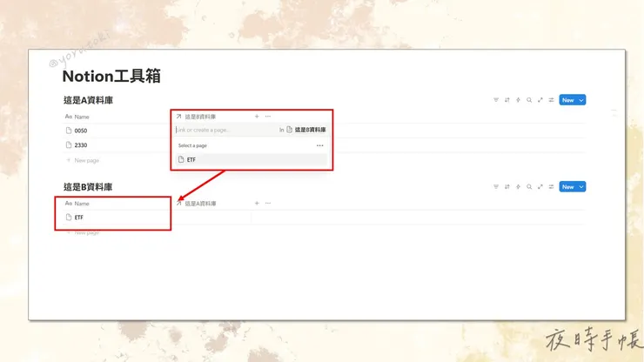Search within database B
The height and width of the screenshot is (362, 644).
tap(529, 186)
